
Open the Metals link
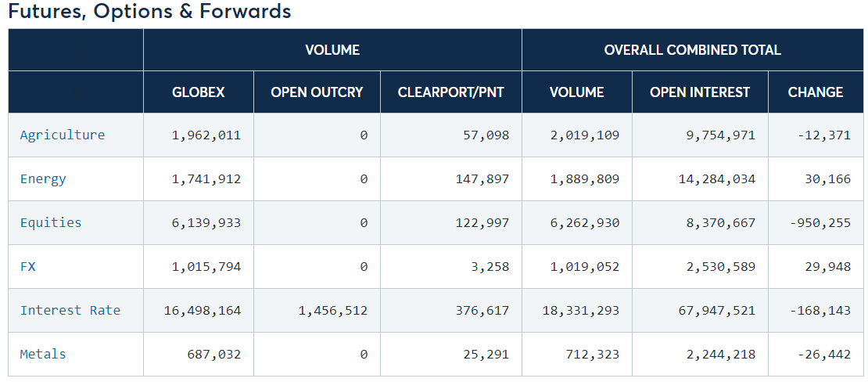point(43,354)
